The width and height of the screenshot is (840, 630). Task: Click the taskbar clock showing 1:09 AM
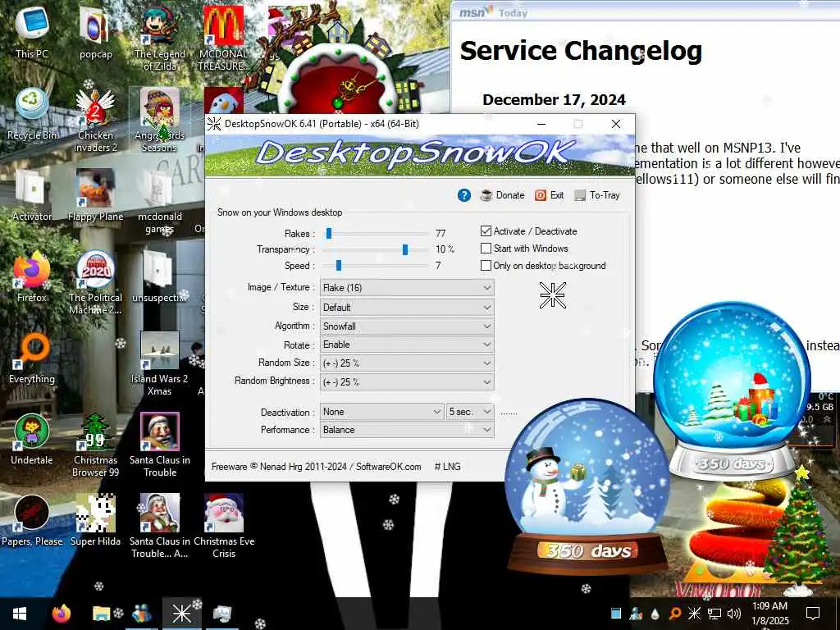click(769, 614)
